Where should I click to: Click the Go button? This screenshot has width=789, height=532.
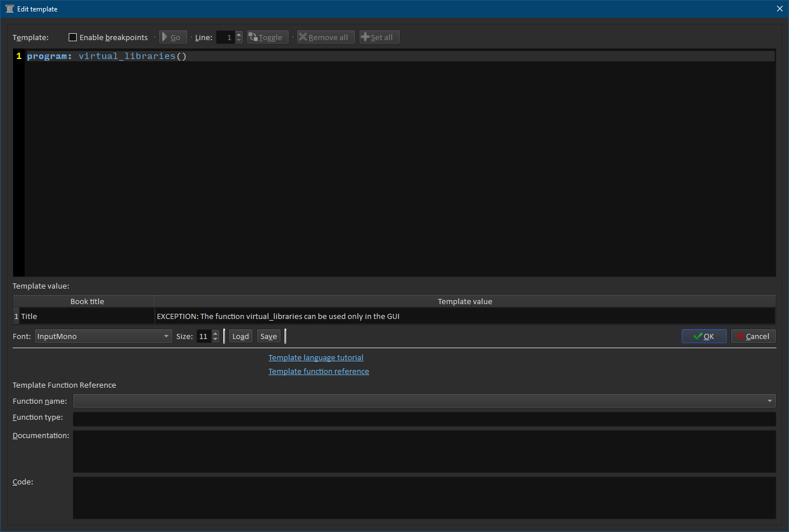coord(173,37)
